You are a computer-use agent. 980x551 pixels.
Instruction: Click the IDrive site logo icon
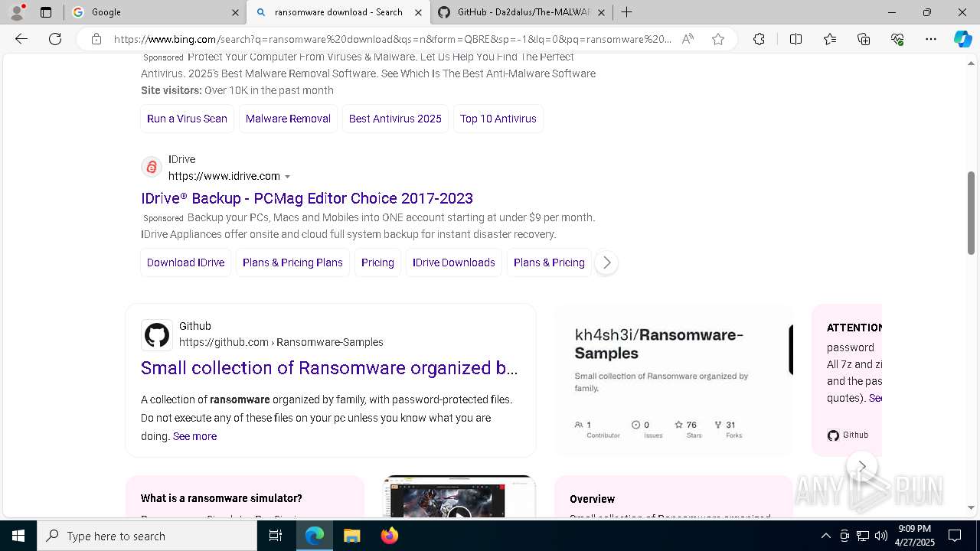tap(152, 167)
